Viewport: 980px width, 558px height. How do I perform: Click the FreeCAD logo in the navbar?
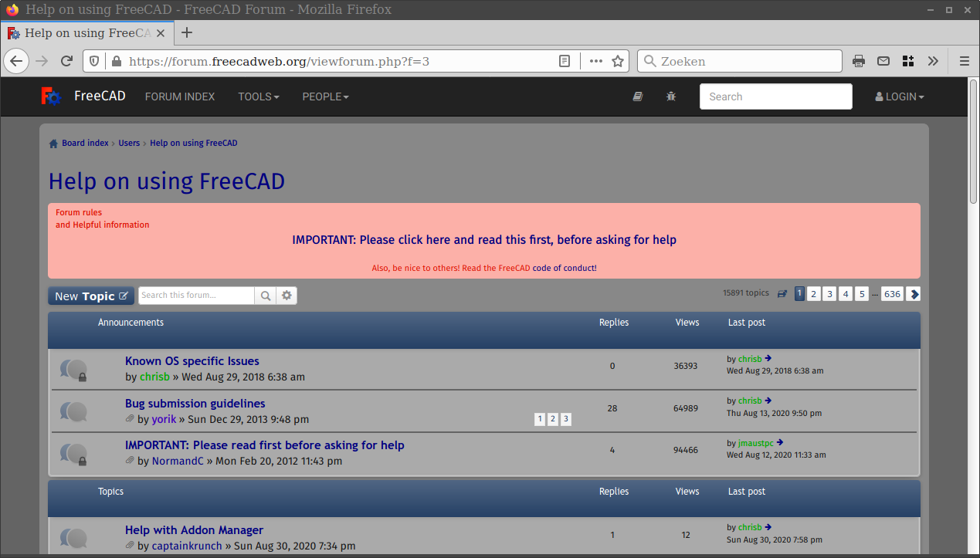51,96
